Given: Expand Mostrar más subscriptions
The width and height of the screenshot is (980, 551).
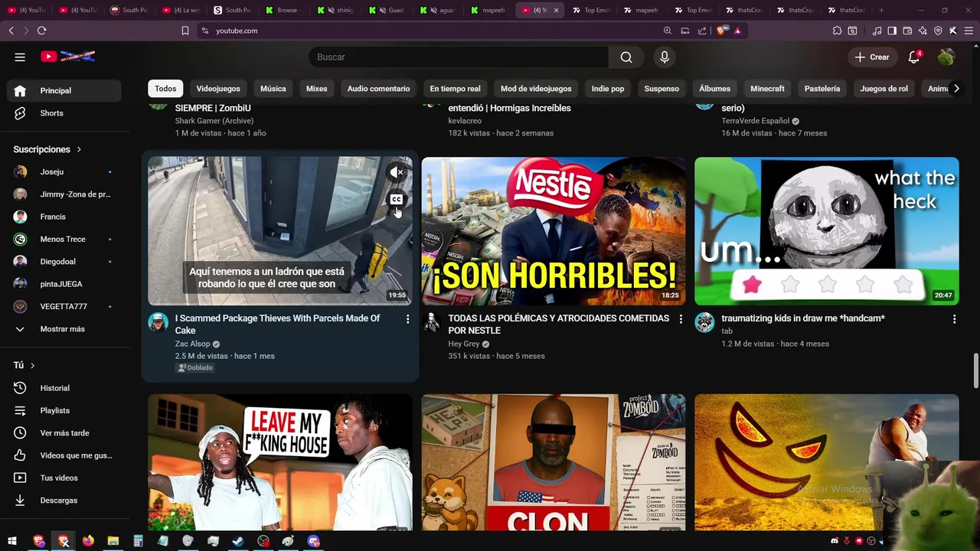Looking at the screenshot, I should point(64,329).
